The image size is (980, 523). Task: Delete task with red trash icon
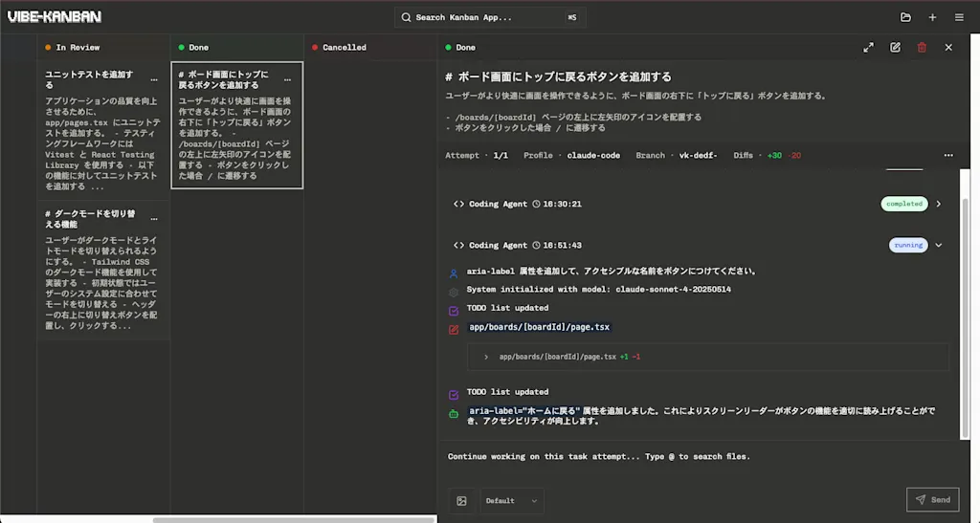pos(922,48)
